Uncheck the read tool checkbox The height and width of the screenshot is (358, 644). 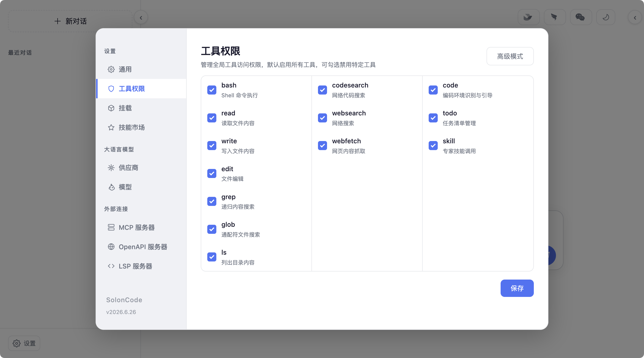[x=212, y=118]
